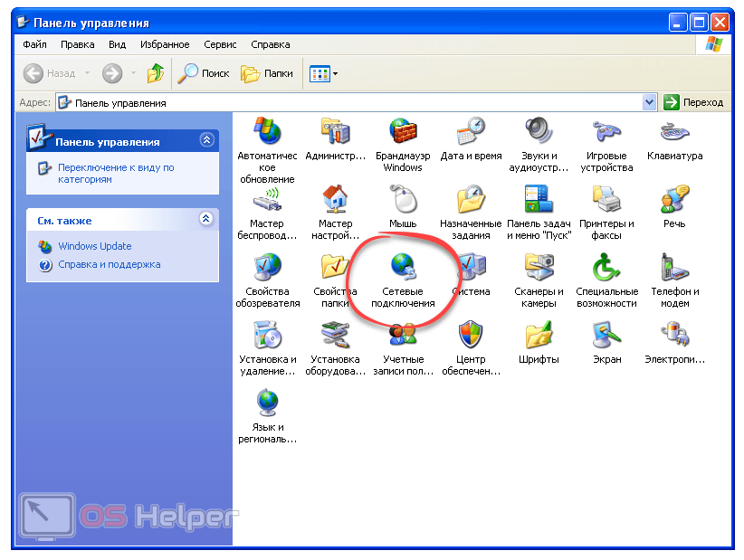Collapse the См. также section

(206, 219)
